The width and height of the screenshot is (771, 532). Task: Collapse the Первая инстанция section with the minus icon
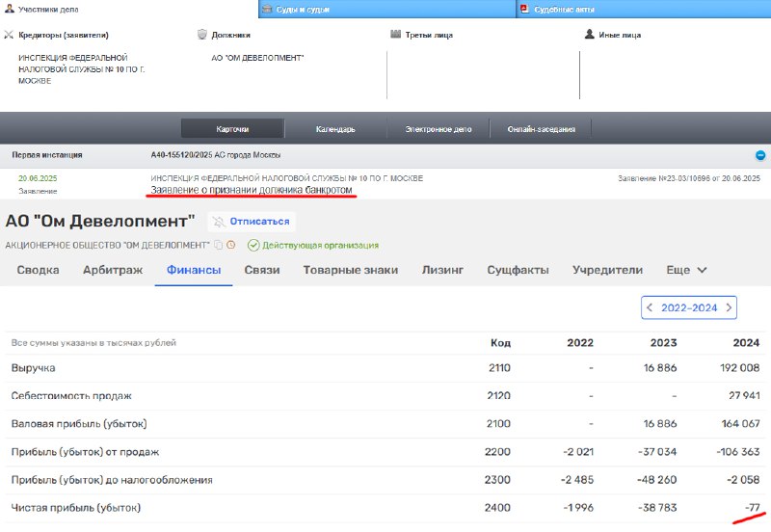[760, 155]
